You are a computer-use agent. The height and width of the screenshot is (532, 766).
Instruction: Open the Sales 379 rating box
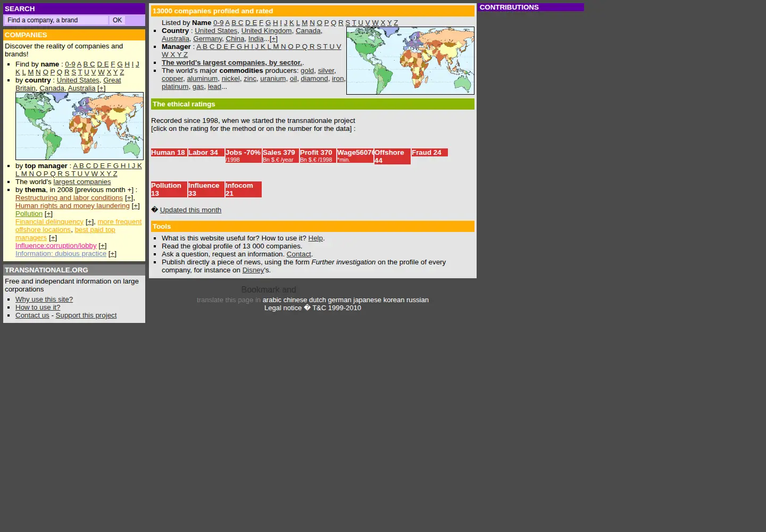280,156
